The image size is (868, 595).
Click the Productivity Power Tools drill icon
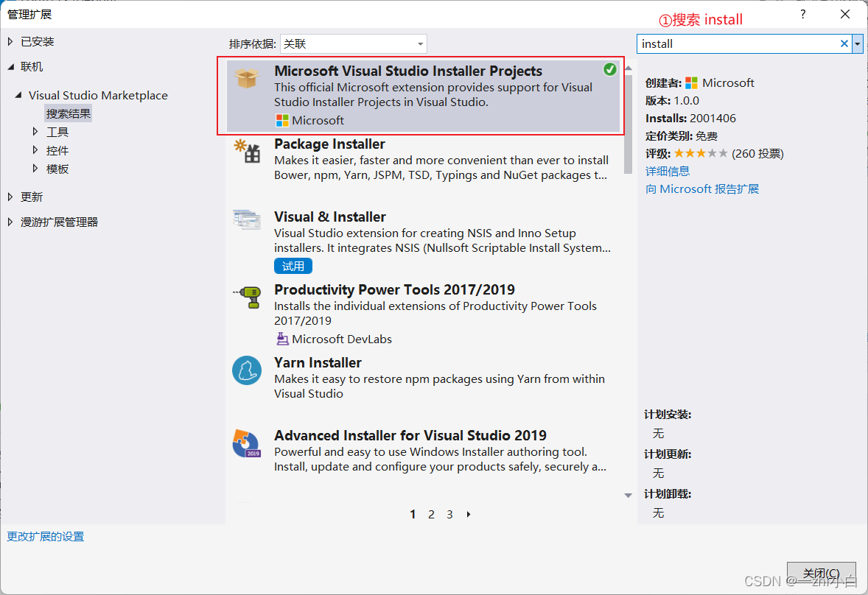point(248,297)
